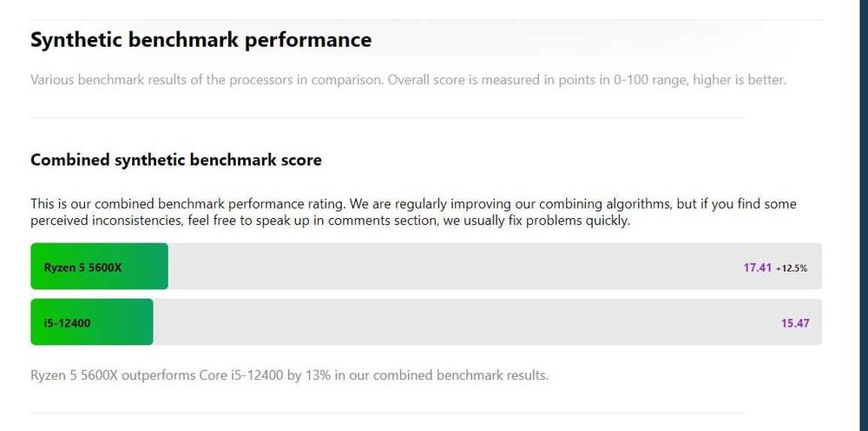Click the 17.41 score value
The image size is (868, 431).
pyautogui.click(x=757, y=268)
